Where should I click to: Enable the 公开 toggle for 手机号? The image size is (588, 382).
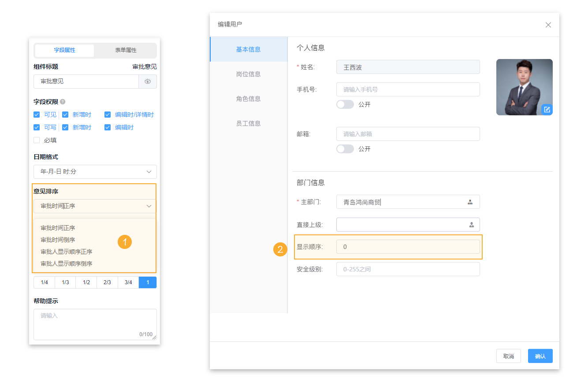pyautogui.click(x=345, y=104)
